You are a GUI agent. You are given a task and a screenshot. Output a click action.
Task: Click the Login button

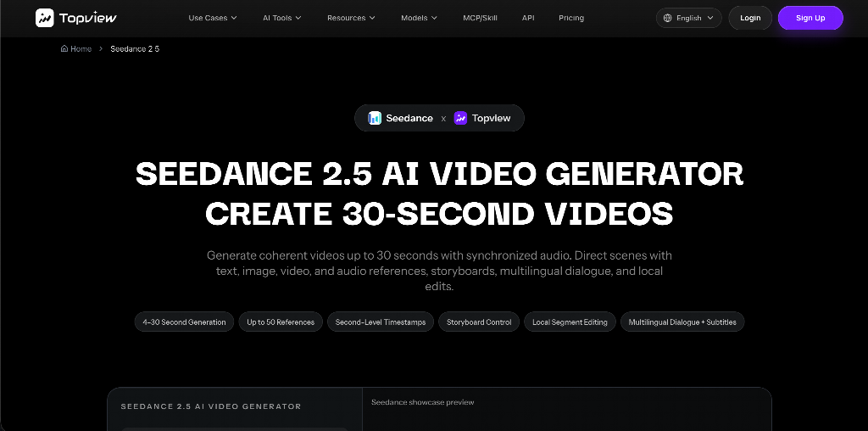750,18
